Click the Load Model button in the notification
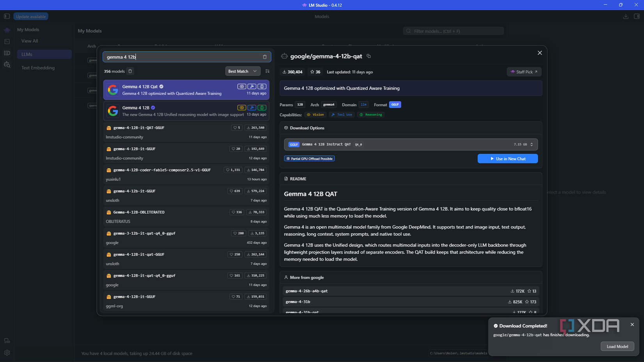The width and height of the screenshot is (644, 362). pyautogui.click(x=617, y=346)
